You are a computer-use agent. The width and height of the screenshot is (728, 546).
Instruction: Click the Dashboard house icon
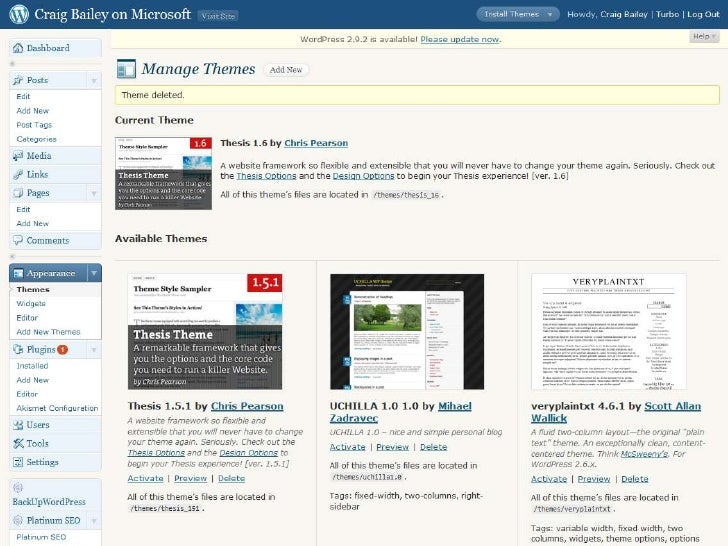point(18,48)
